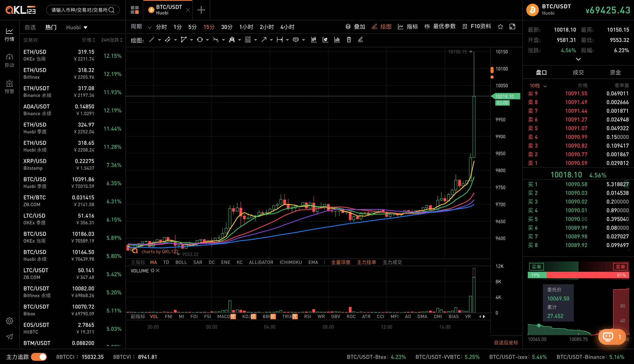634x364 pixels.
Task: Open the fullscreen expand icon
Action: click(512, 27)
